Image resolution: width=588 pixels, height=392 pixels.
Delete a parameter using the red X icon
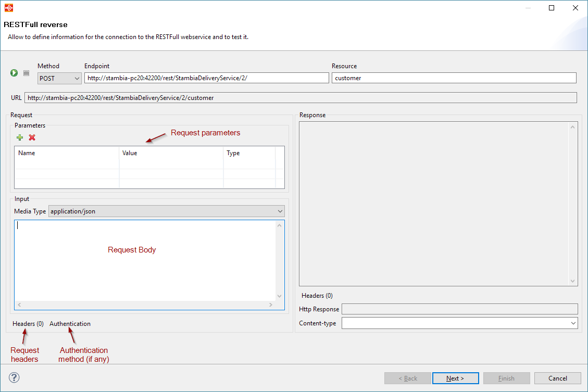(x=31, y=137)
